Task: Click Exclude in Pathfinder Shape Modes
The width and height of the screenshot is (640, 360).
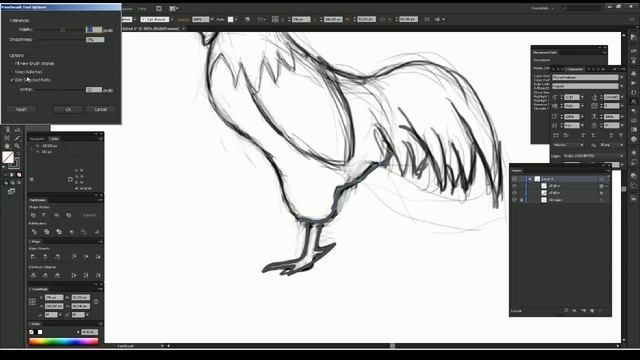Action: pyautogui.click(x=69, y=215)
